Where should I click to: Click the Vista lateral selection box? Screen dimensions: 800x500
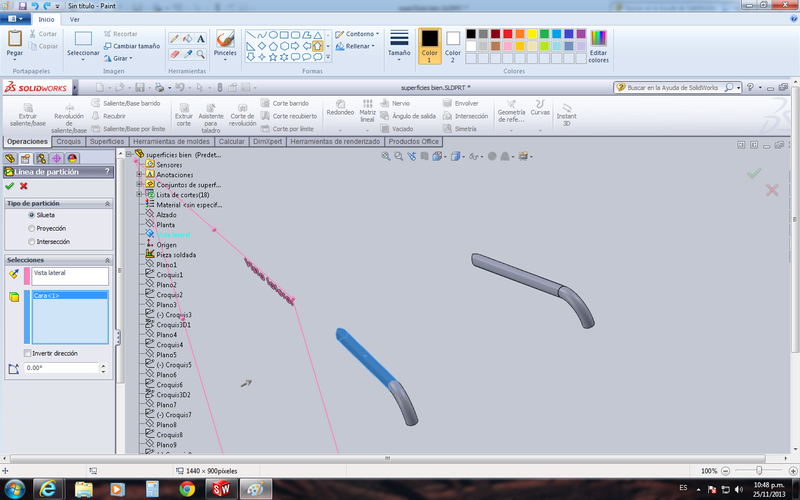pos(70,277)
